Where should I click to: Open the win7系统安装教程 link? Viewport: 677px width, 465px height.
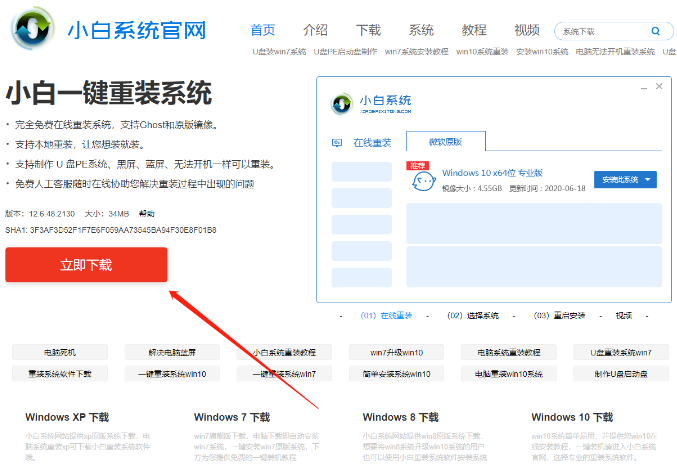417,52
